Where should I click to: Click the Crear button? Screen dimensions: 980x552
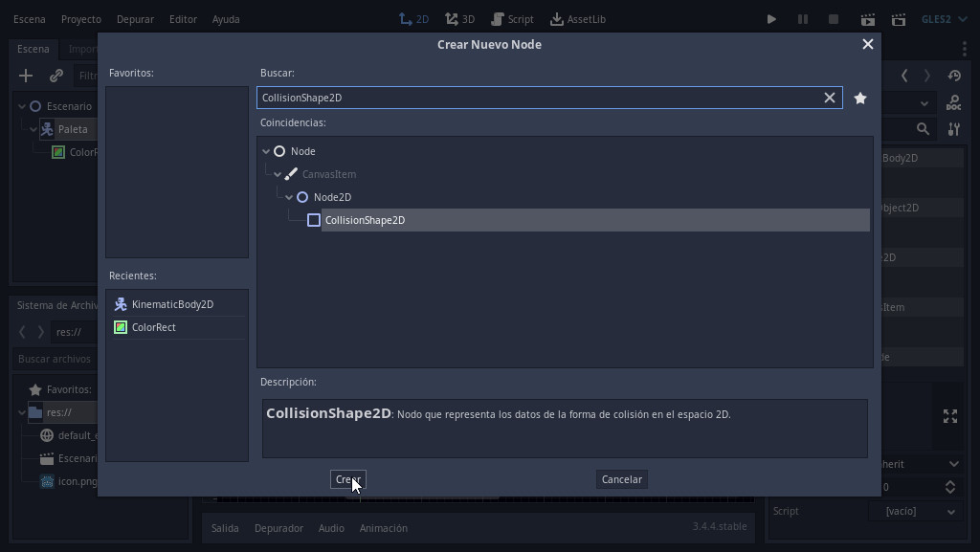(348, 479)
